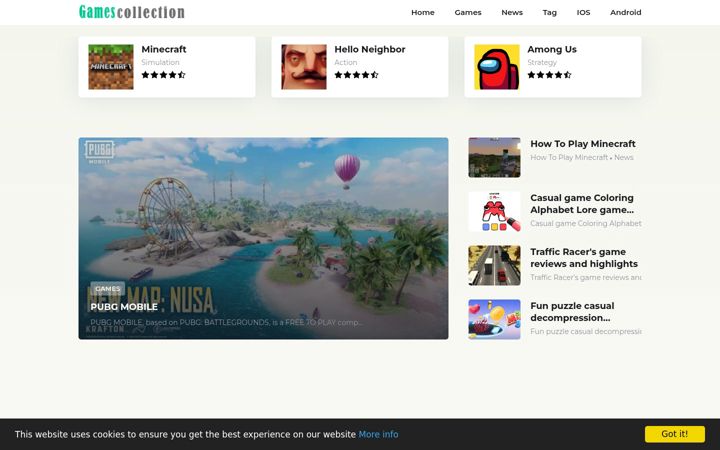Click the PUBG Mobile logo on banner
Viewport: 720px width, 450px height.
pos(99,152)
